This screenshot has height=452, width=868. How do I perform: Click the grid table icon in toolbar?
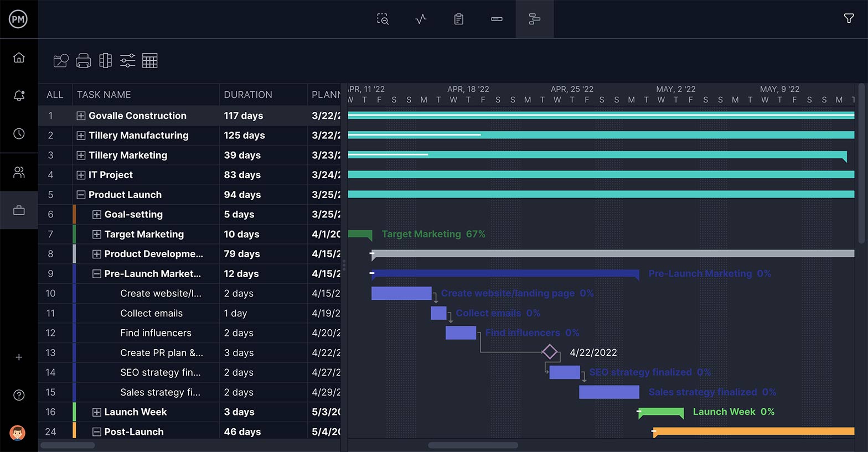(149, 61)
